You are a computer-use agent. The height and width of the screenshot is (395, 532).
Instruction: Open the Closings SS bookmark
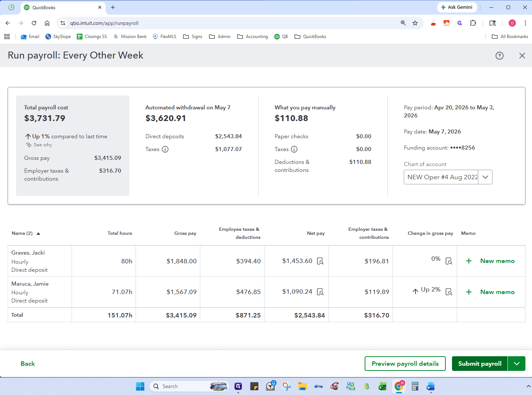(92, 37)
